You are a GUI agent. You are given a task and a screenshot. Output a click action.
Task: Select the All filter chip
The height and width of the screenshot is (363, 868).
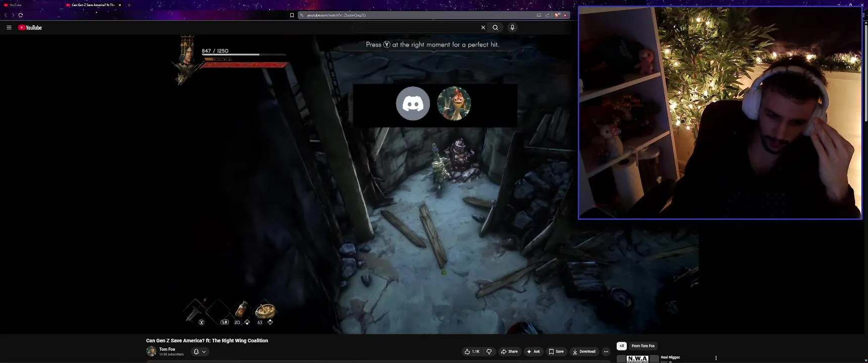point(622,346)
